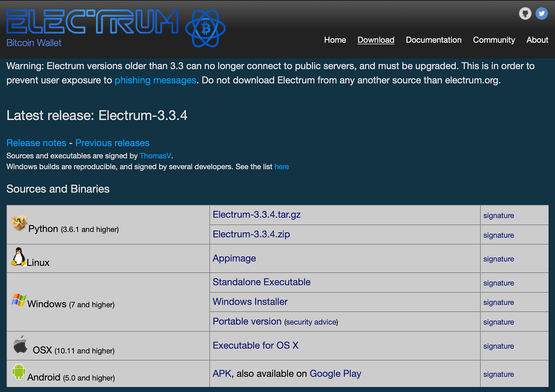Click the 'Python (3.6.1 and higher)' label
This screenshot has height=392, width=555.
coord(74,229)
